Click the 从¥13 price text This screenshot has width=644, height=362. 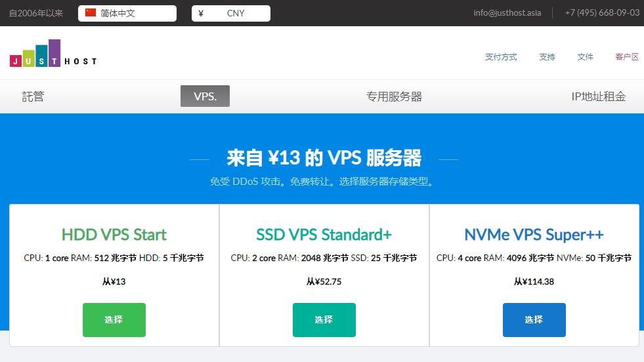click(x=114, y=281)
